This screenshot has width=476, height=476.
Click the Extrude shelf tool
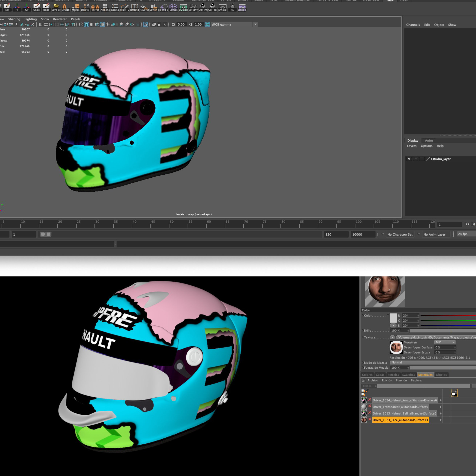click(66, 7)
